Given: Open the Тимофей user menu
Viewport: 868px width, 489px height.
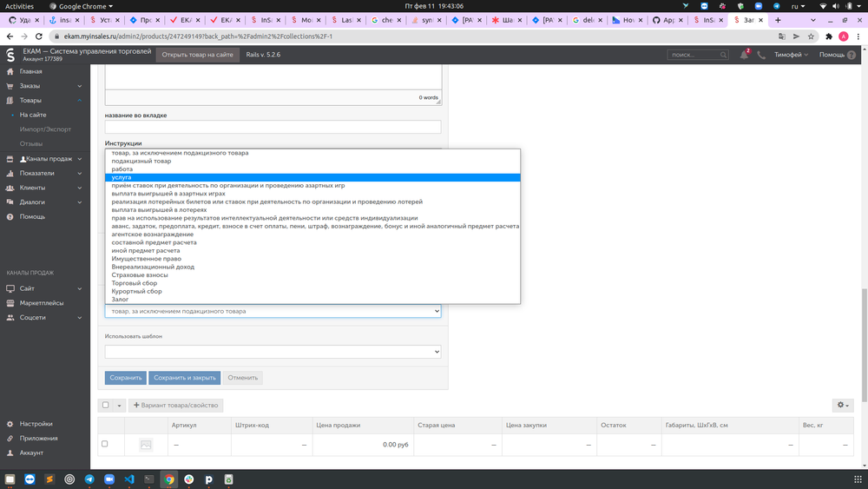Looking at the screenshot, I should click(791, 55).
